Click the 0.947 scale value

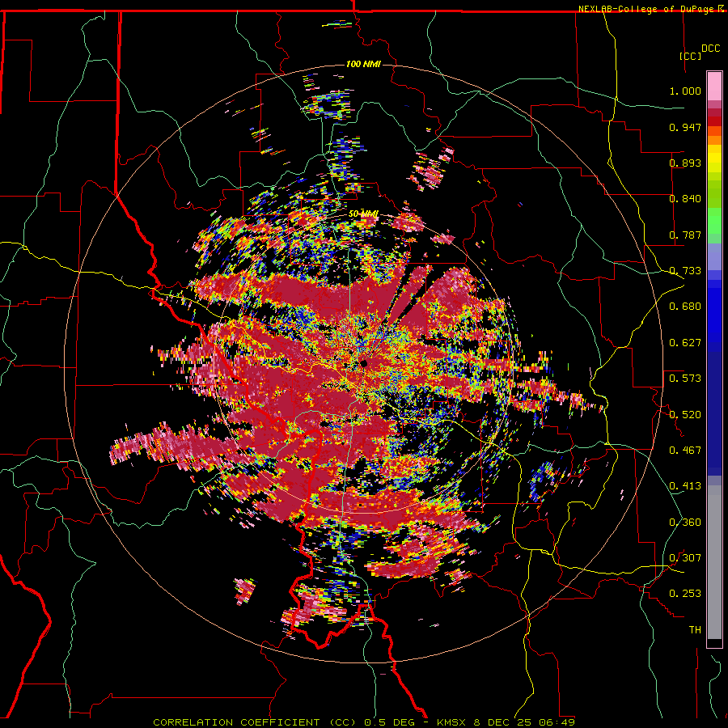685,127
